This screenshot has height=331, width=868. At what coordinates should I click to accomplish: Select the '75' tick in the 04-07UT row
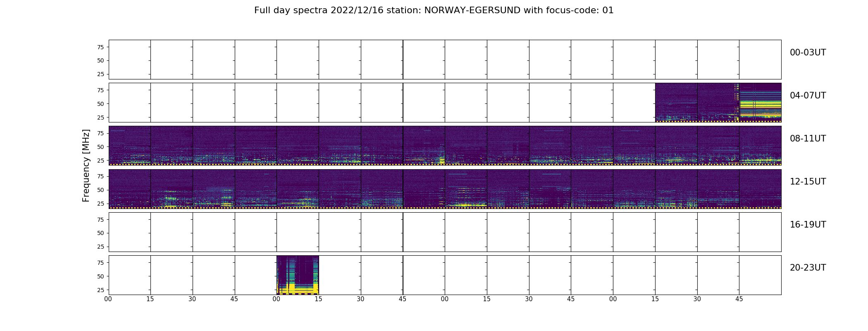100,90
